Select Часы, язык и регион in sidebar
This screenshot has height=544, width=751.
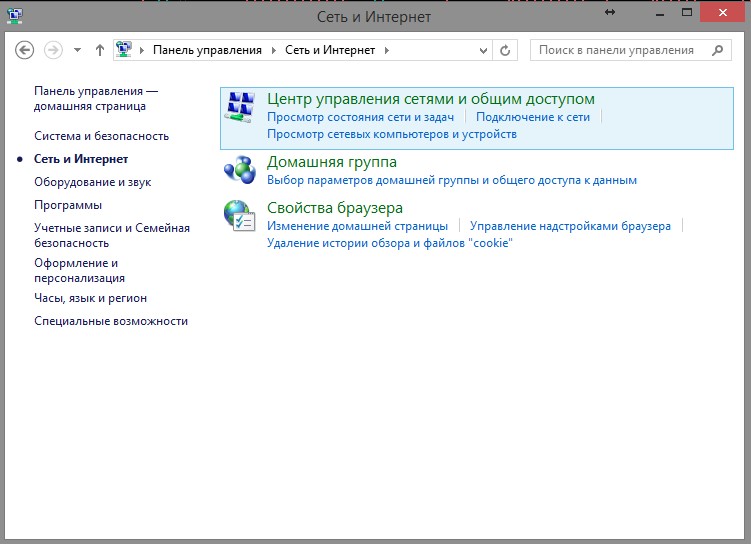tap(90, 298)
